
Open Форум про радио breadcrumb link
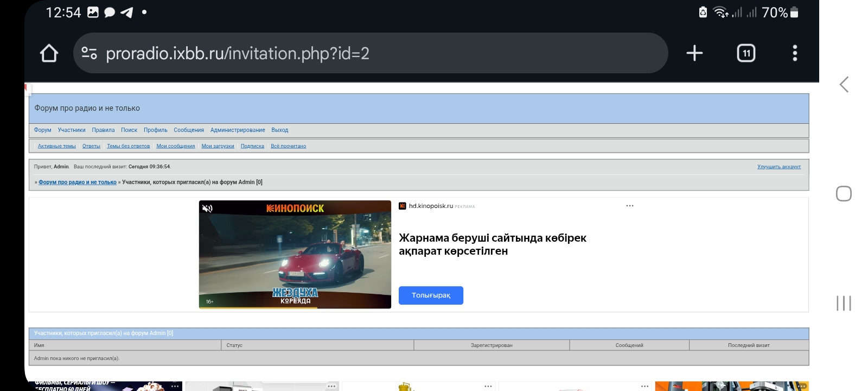[78, 182]
